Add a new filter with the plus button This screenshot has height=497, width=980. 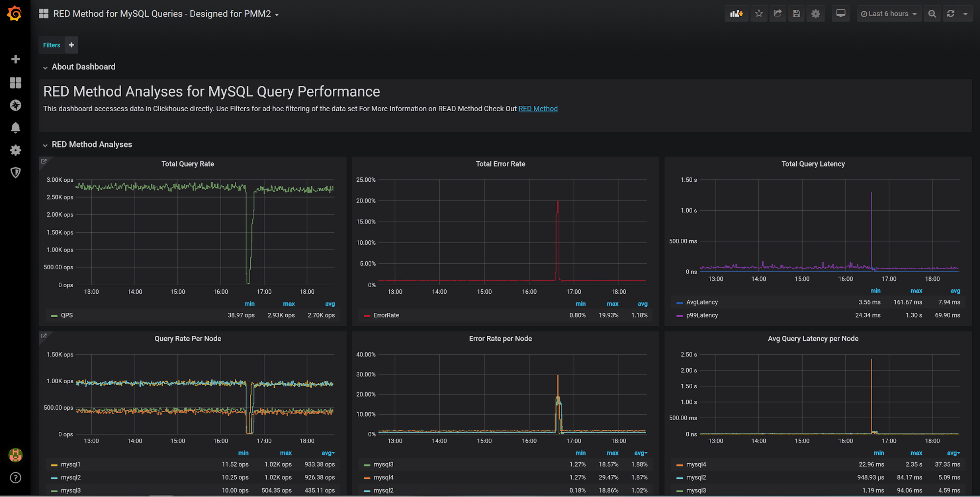71,45
